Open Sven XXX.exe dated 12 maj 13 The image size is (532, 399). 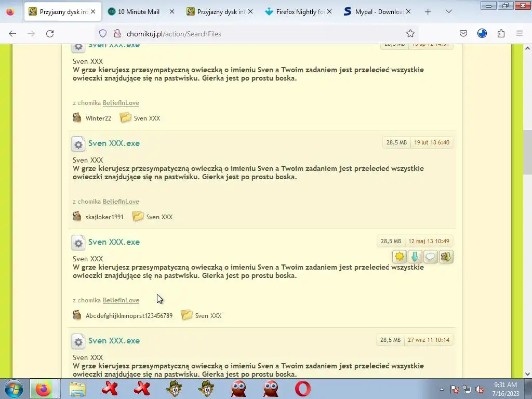click(x=114, y=242)
